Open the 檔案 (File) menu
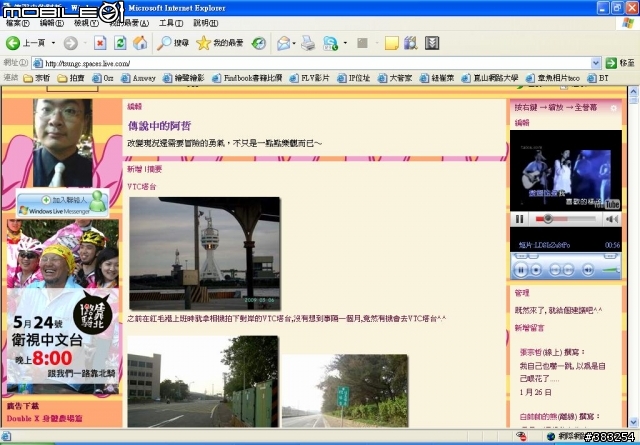The image size is (640, 445). point(18,23)
